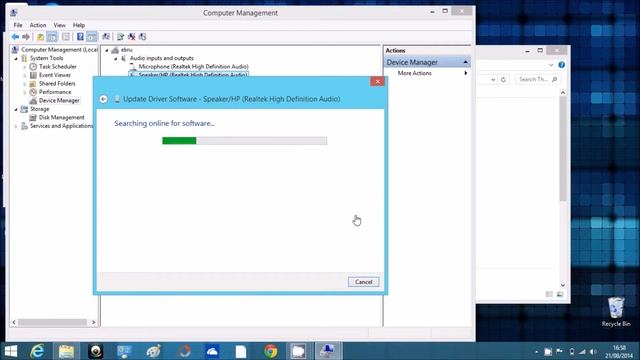The image size is (640, 360).
Task: Expand the ribbon chevron in Explorer window
Action: point(551,65)
